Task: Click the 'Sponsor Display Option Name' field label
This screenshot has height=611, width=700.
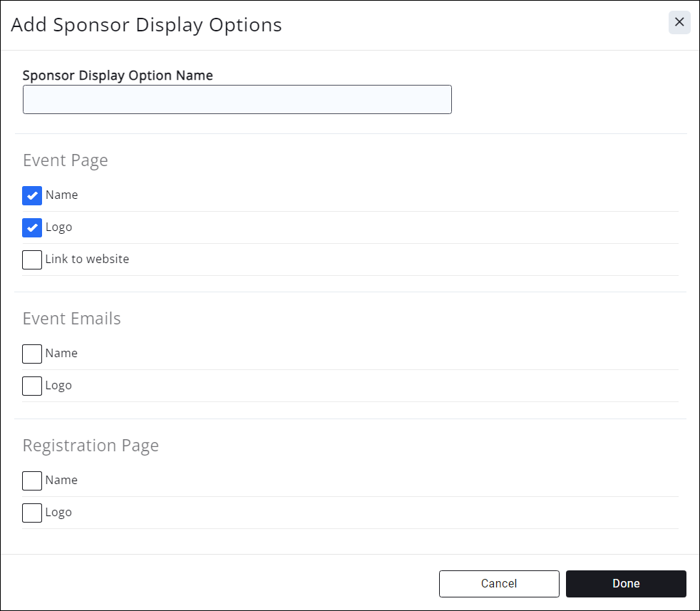Action: pos(118,75)
